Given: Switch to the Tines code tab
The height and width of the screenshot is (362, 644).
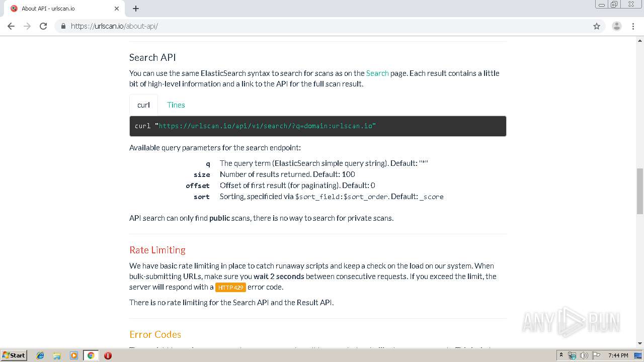Looking at the screenshot, I should pos(176,105).
